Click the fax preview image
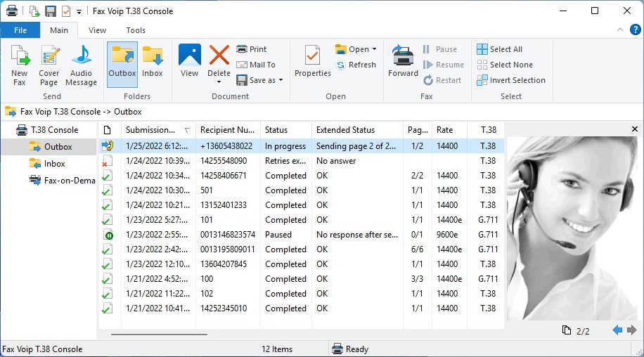 pyautogui.click(x=571, y=228)
